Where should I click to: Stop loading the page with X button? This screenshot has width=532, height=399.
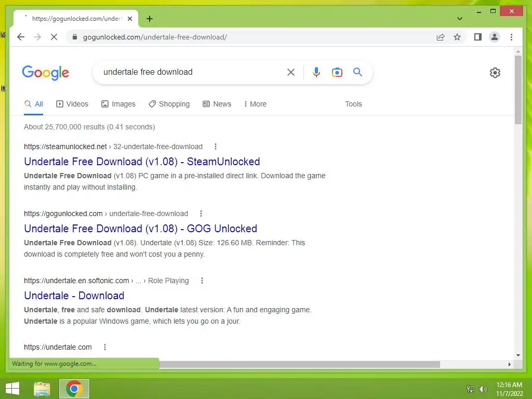click(54, 37)
